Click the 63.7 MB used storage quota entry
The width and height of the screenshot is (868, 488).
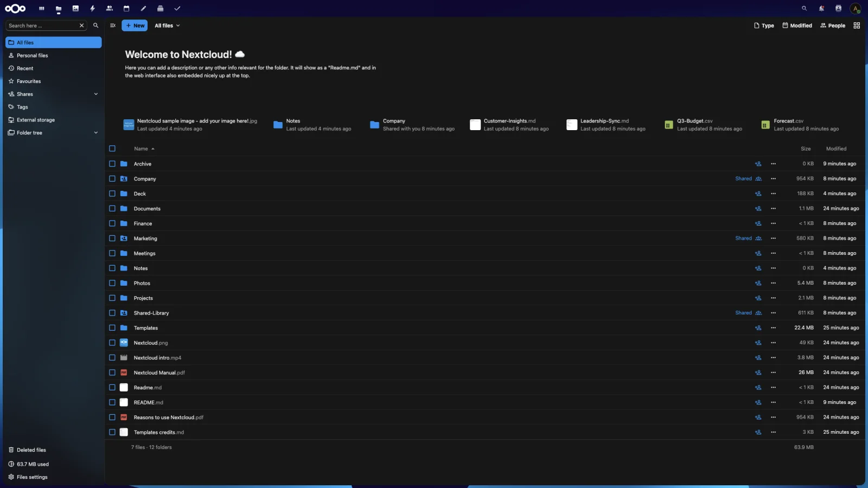click(54, 464)
